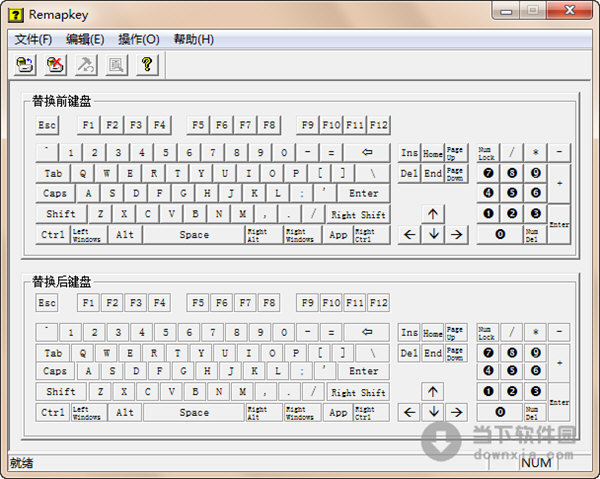Click numpad Enter key on bottom keyboard
The image size is (600, 479).
click(559, 402)
